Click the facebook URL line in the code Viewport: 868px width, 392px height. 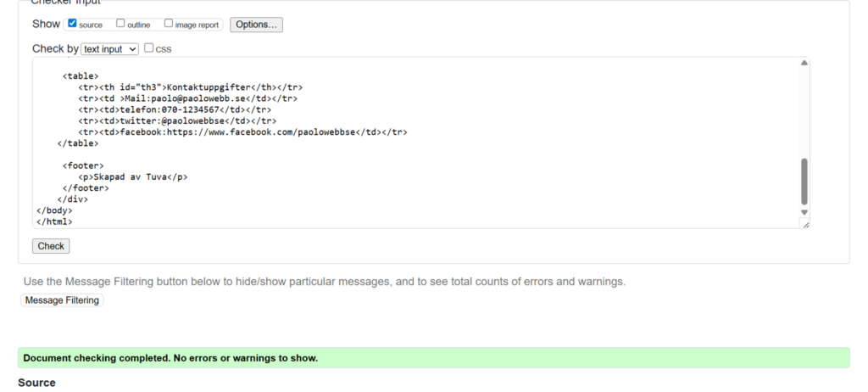click(243, 132)
